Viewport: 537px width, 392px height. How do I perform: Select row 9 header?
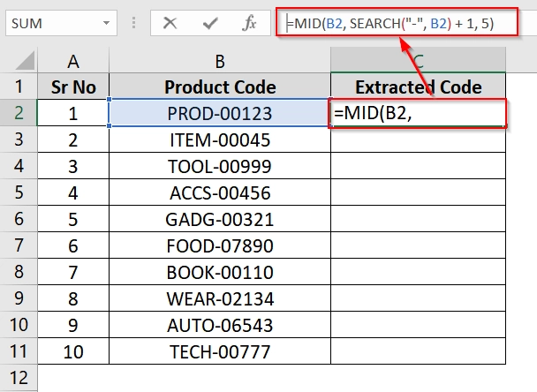click(19, 298)
